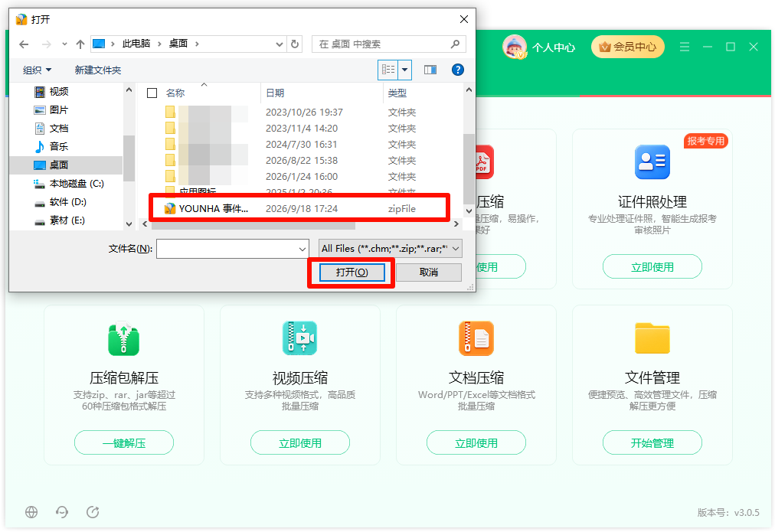Screen dimensions: 775x532
Task: Open the view options dropdown arrow
Action: pyautogui.click(x=405, y=70)
